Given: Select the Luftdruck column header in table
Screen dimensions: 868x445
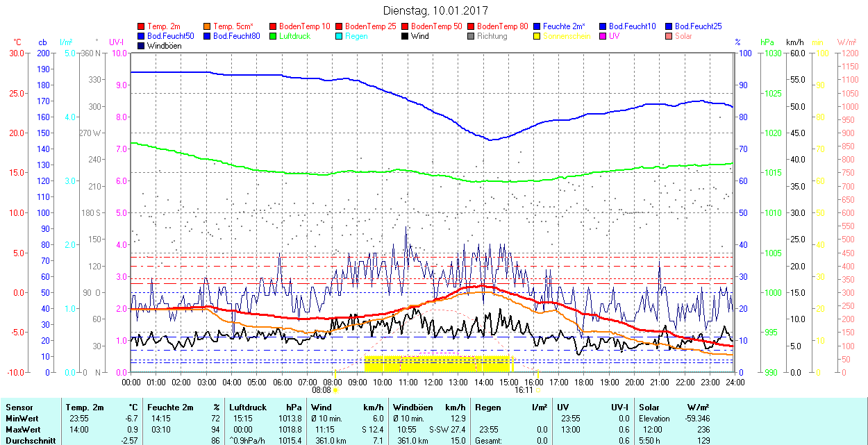Looking at the screenshot, I should point(248,408).
